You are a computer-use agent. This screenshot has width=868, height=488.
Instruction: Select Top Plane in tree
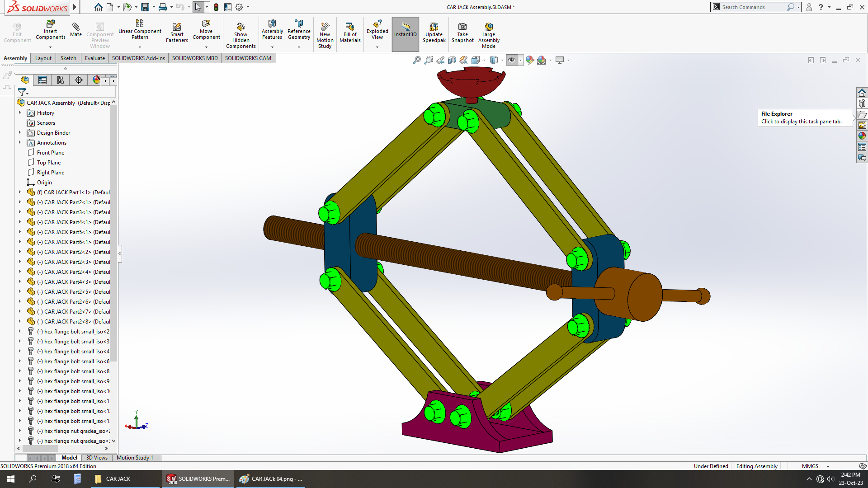click(49, 163)
